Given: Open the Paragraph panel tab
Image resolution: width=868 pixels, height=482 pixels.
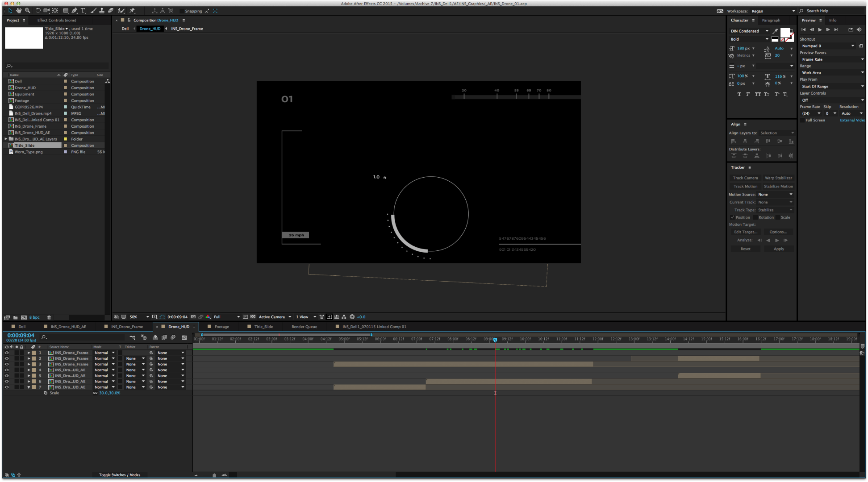Looking at the screenshot, I should (x=771, y=20).
